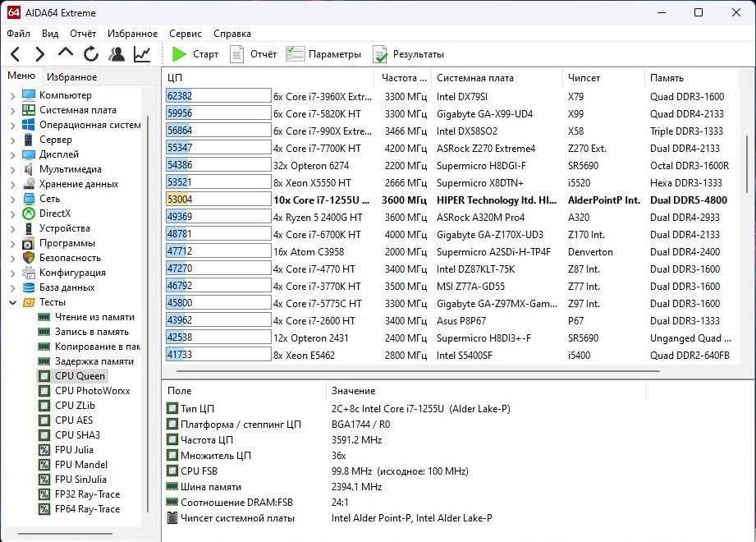756x542 pixels.
Task: Click the user profile toolbar icon
Action: click(117, 54)
